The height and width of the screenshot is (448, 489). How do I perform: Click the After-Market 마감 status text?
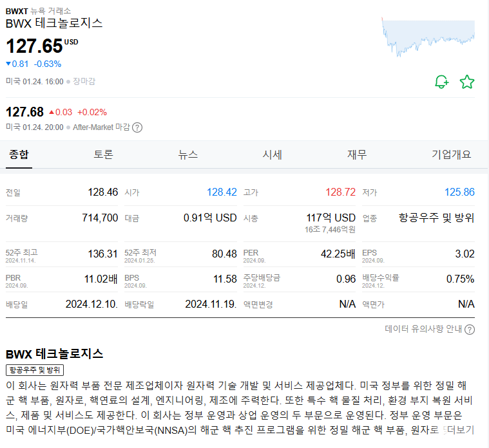point(101,127)
